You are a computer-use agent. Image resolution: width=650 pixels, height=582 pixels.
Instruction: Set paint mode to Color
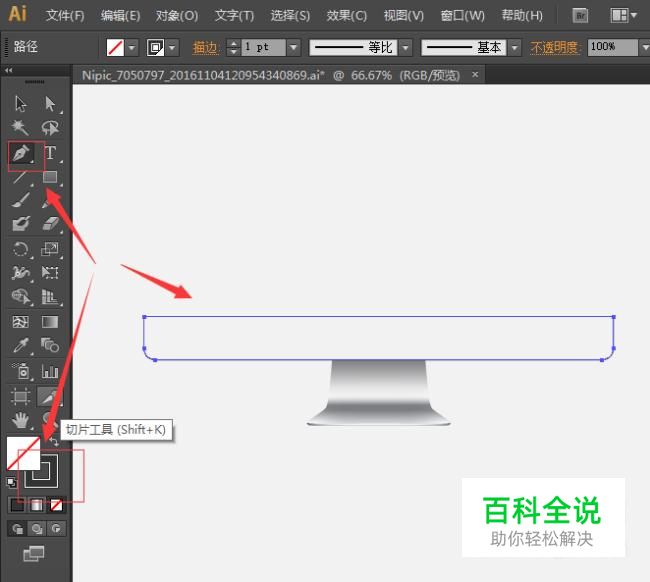coord(17,506)
